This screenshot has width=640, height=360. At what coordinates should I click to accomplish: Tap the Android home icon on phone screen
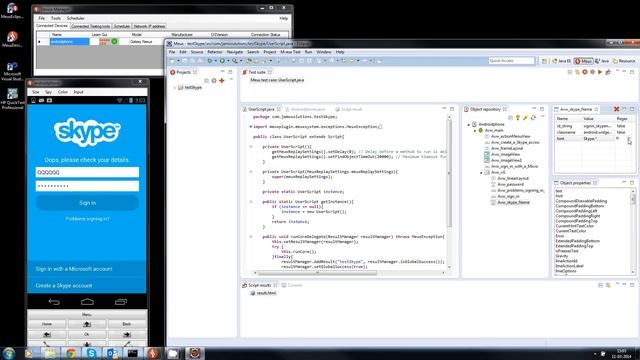click(87, 302)
